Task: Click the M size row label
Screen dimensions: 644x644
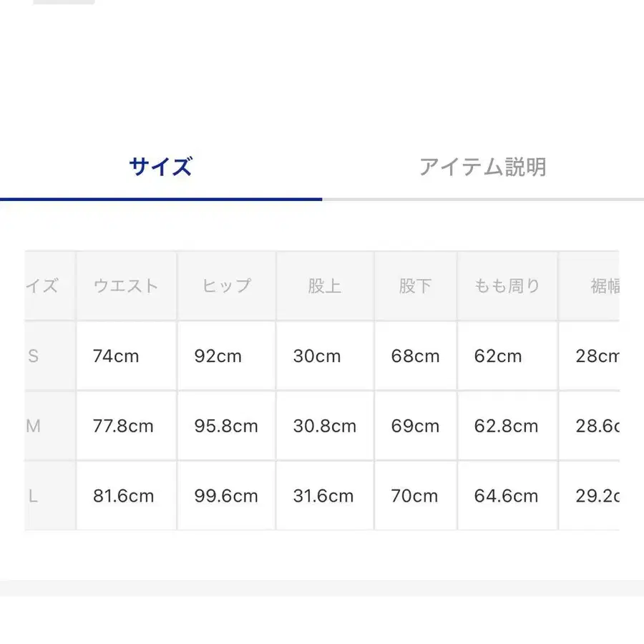Action: click(34, 426)
